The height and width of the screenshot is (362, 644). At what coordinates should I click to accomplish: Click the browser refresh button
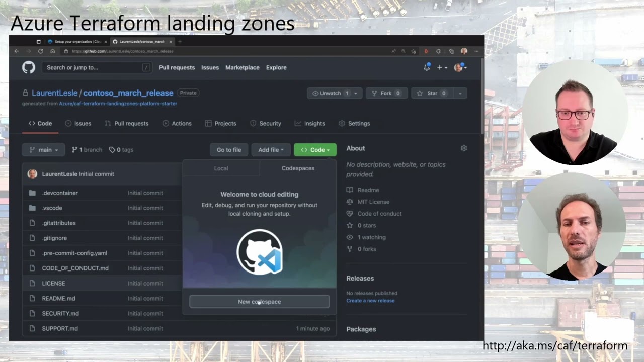coord(41,51)
